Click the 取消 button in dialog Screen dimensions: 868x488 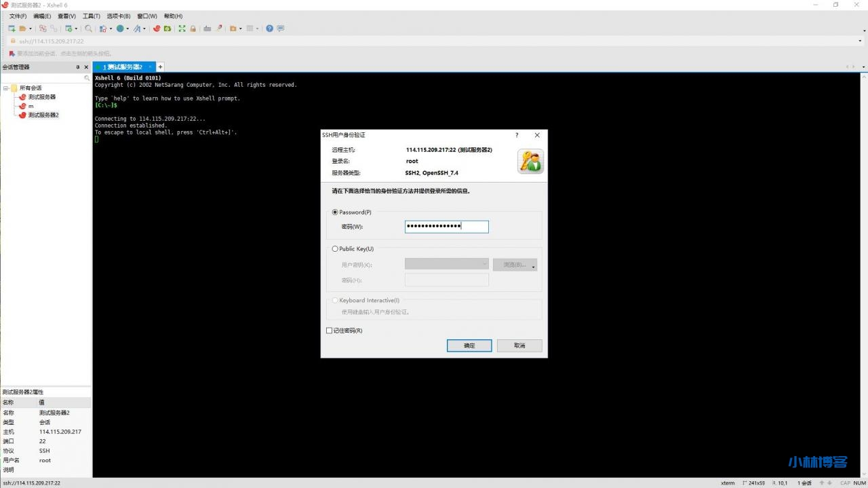point(519,345)
